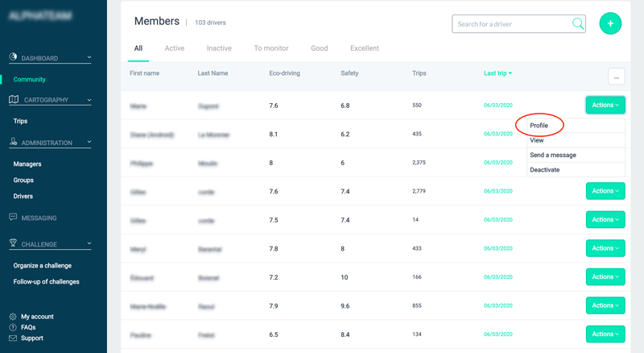This screenshot has height=353, width=644.
Task: Open the three-dots column options button
Action: point(616,77)
